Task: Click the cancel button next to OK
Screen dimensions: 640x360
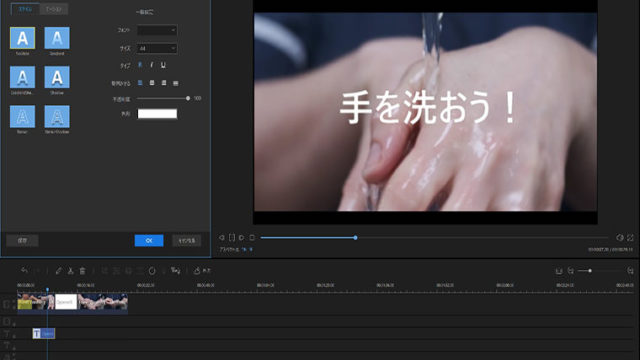Action: (187, 240)
